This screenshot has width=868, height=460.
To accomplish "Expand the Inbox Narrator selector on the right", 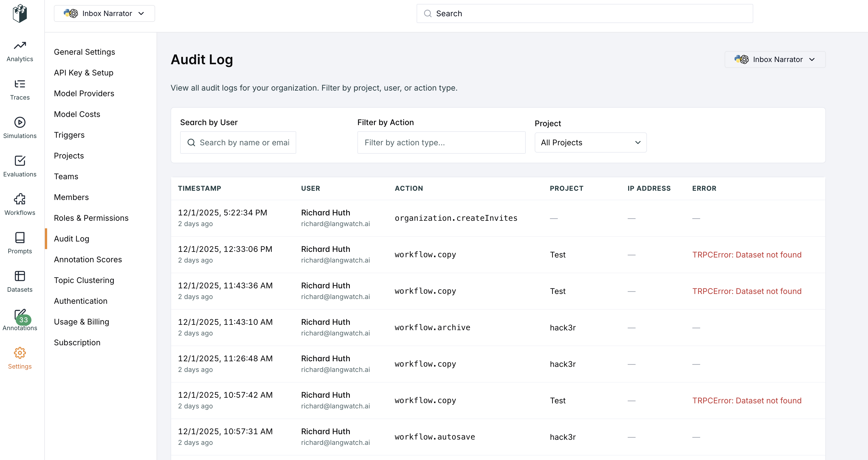I will coord(775,59).
